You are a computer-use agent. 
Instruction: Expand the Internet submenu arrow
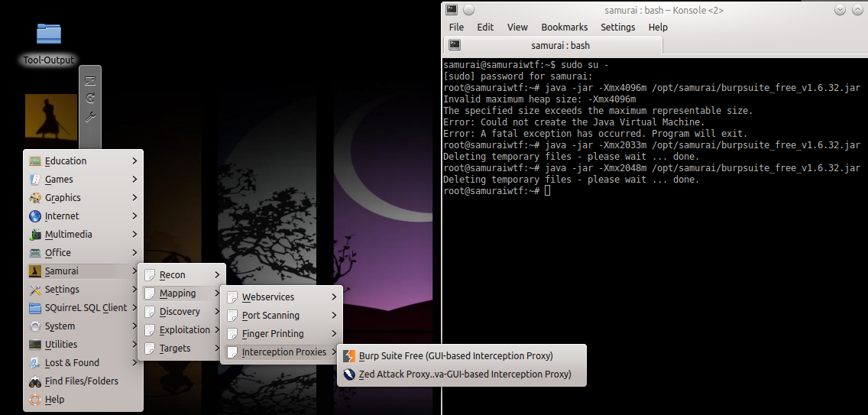[x=134, y=216]
